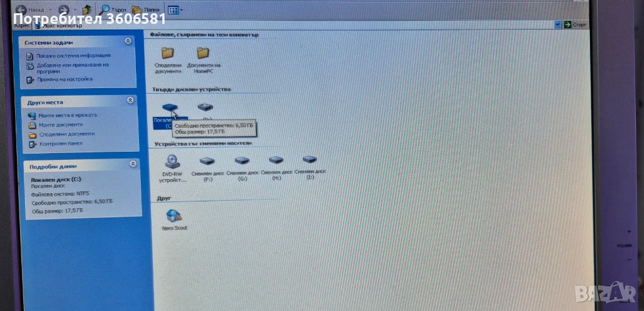
Task: Collapse the Подробни данни panel
Action: (133, 164)
